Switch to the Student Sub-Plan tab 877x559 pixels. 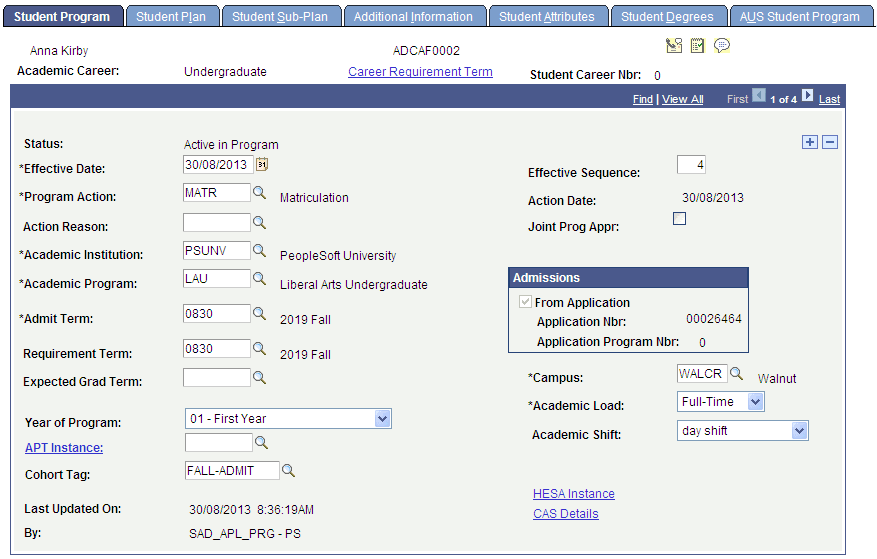pos(280,17)
